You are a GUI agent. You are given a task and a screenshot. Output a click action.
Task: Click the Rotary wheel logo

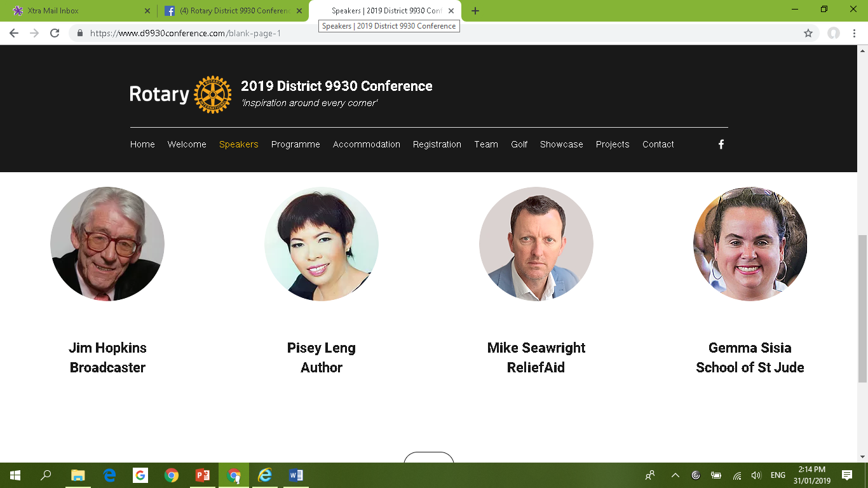[x=212, y=95]
